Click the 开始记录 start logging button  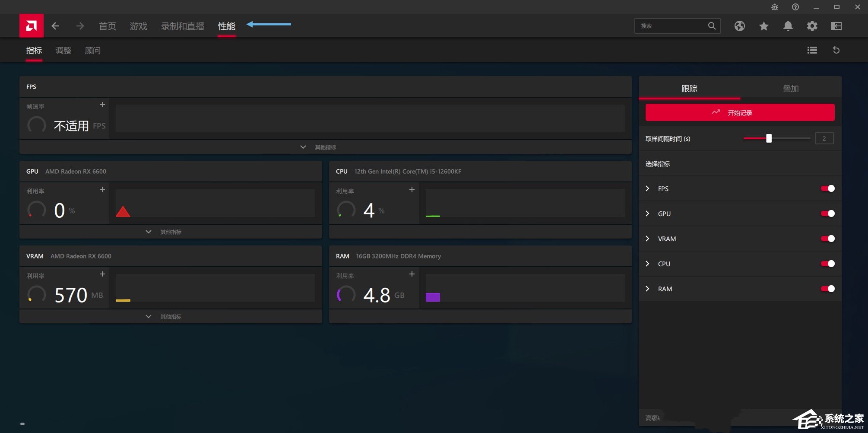point(740,112)
